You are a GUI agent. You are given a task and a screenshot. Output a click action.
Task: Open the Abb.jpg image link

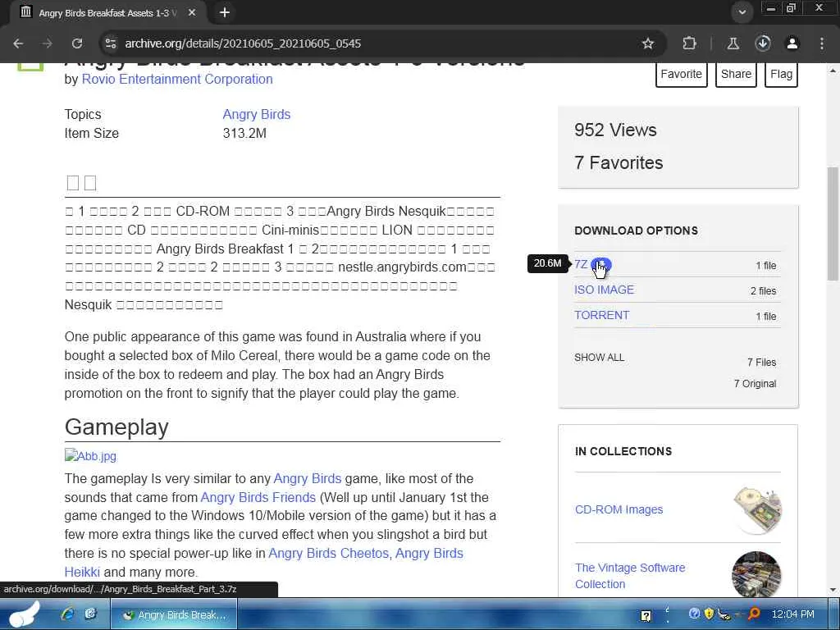tap(90, 456)
